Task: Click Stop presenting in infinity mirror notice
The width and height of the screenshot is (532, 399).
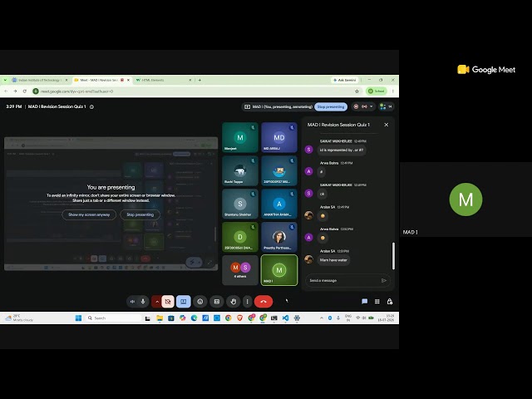Action: [x=140, y=214]
